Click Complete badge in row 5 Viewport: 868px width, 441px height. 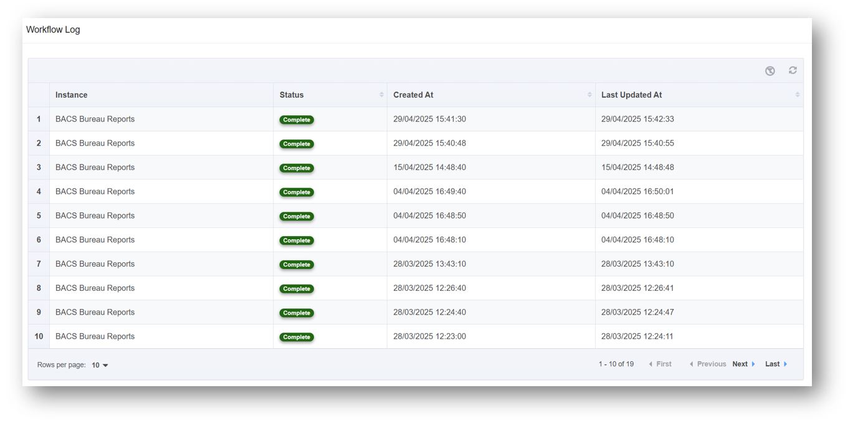coord(297,216)
